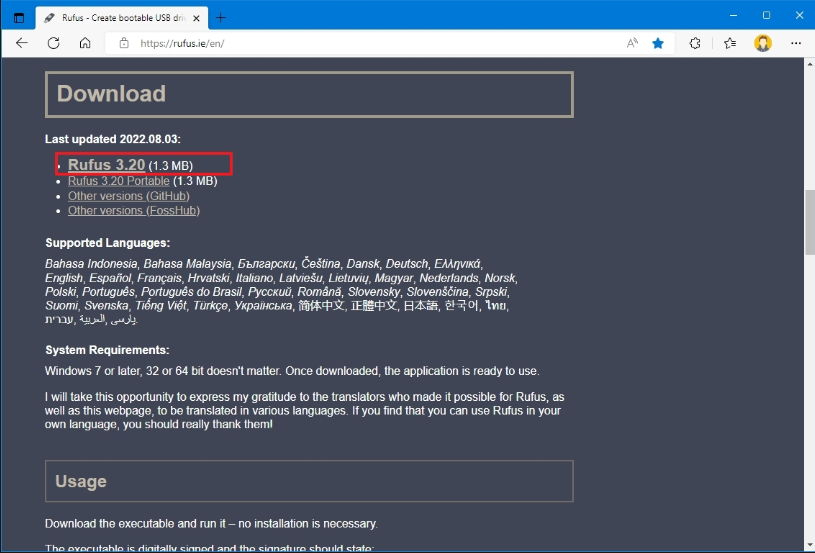Refresh the Rufus page
The image size is (815, 553).
pos(54,43)
